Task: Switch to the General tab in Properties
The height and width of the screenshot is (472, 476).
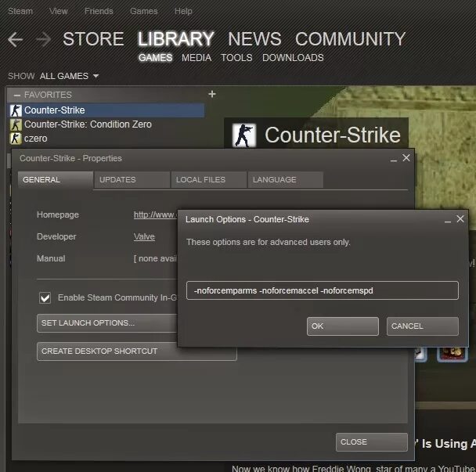Action: coord(56,180)
